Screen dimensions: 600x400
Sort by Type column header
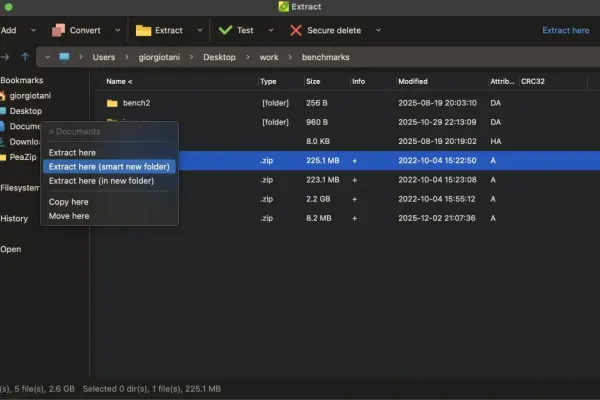(268, 82)
